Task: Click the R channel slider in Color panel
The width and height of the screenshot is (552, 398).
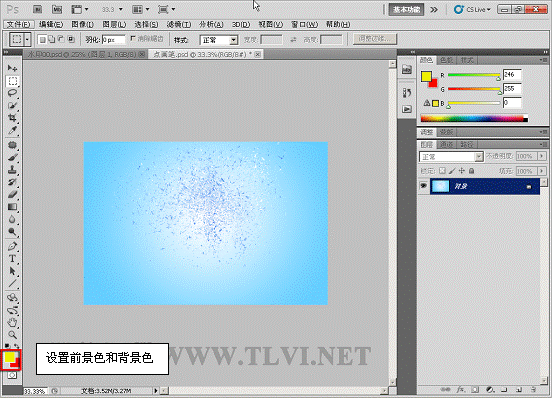Action: [x=474, y=75]
